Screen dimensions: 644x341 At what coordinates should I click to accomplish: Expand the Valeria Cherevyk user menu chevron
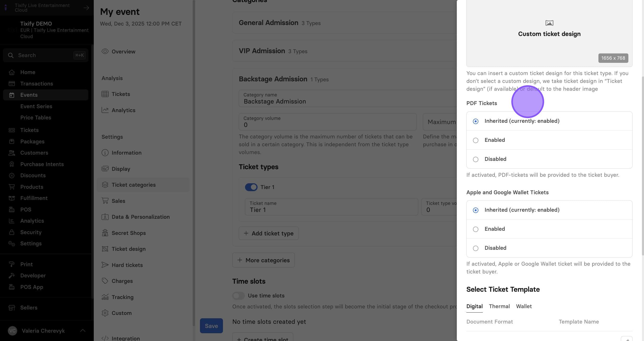pyautogui.click(x=83, y=331)
